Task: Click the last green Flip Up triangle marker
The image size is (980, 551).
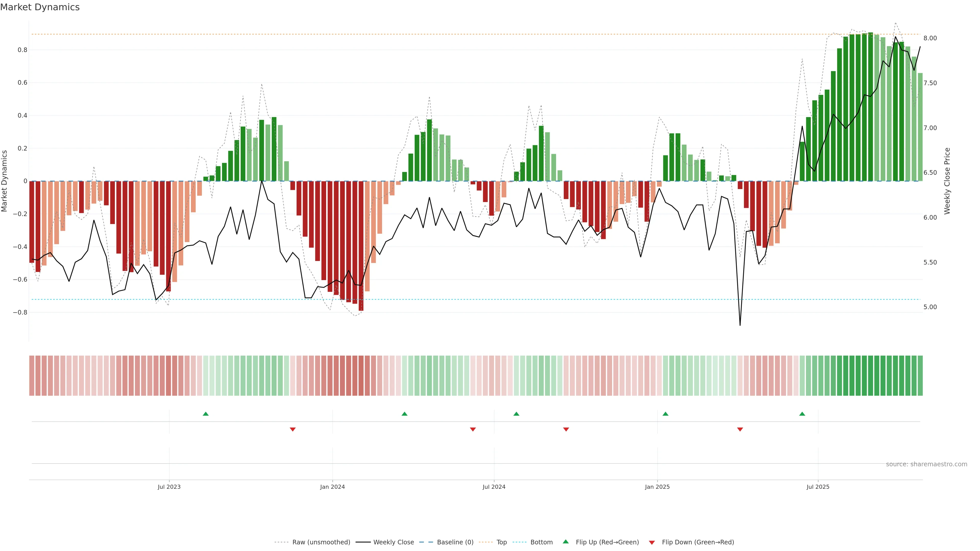Action: click(x=802, y=414)
